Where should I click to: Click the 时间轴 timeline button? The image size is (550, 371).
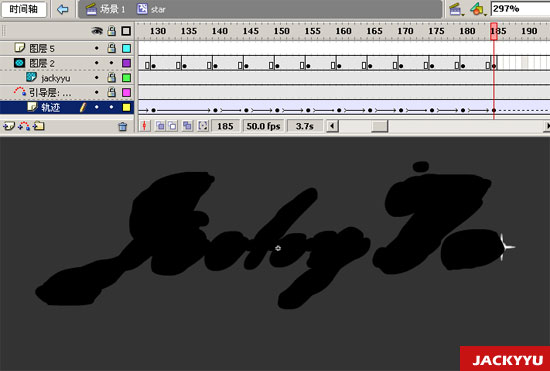click(x=24, y=9)
